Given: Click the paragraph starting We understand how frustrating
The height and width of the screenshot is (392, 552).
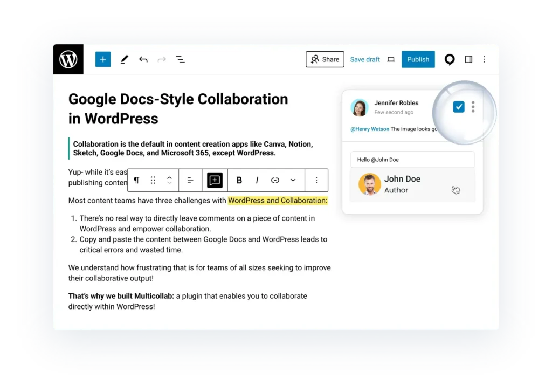Looking at the screenshot, I should pyautogui.click(x=199, y=273).
